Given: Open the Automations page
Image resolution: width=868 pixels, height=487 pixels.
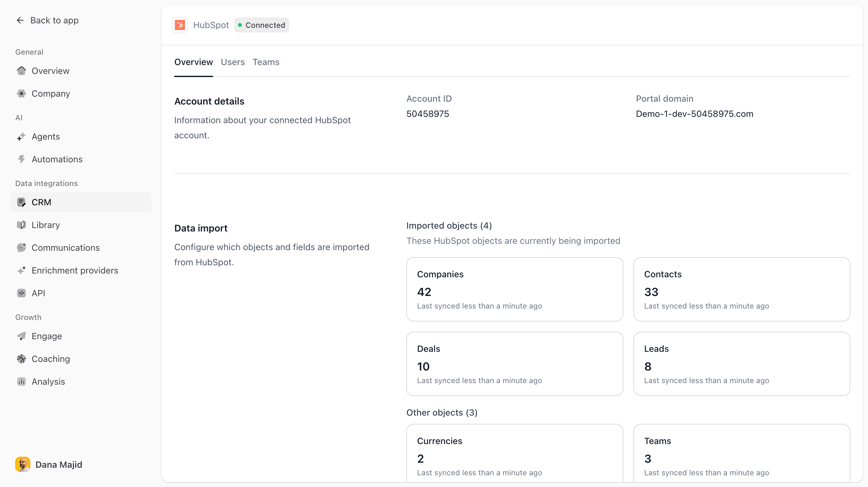Looking at the screenshot, I should pyautogui.click(x=81, y=159).
